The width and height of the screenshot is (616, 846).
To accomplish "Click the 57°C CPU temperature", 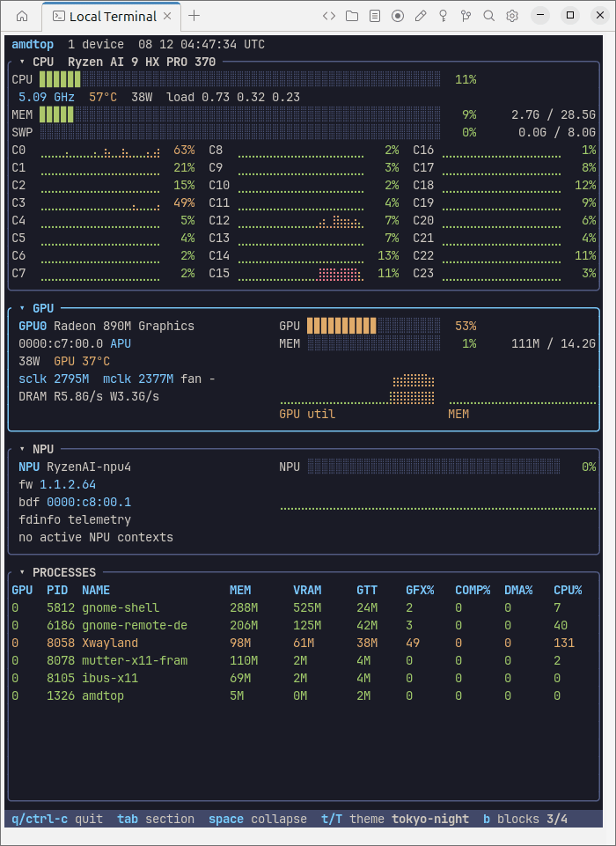I will tap(103, 97).
